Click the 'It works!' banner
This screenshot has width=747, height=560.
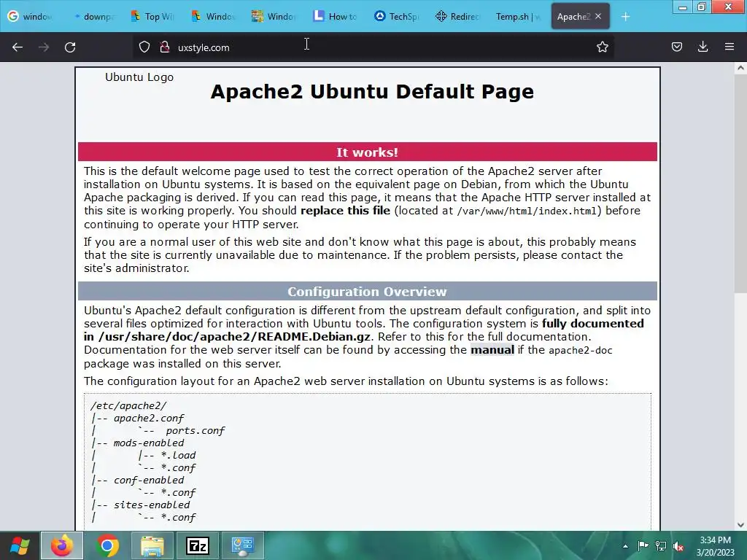click(x=368, y=152)
